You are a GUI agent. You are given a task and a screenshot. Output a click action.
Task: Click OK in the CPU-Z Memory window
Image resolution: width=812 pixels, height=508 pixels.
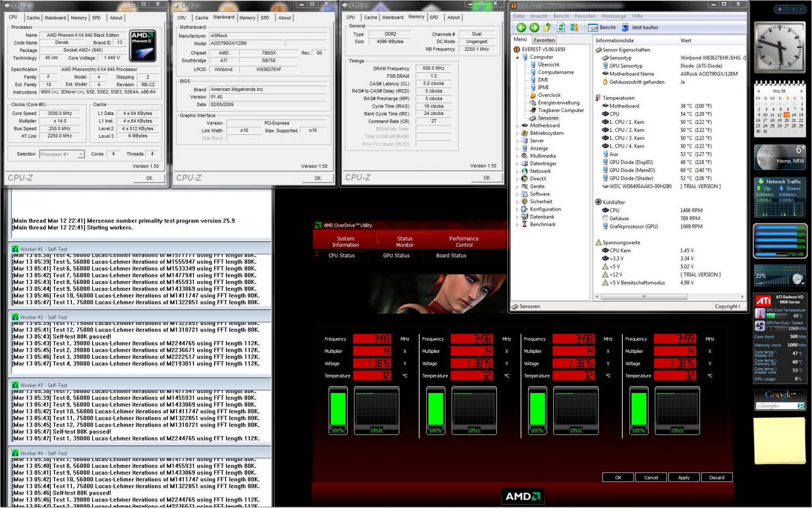[487, 177]
